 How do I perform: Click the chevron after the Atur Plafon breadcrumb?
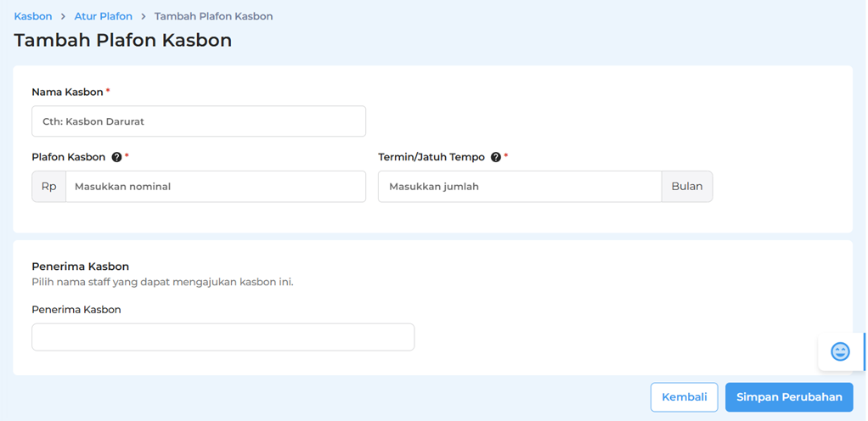(144, 16)
